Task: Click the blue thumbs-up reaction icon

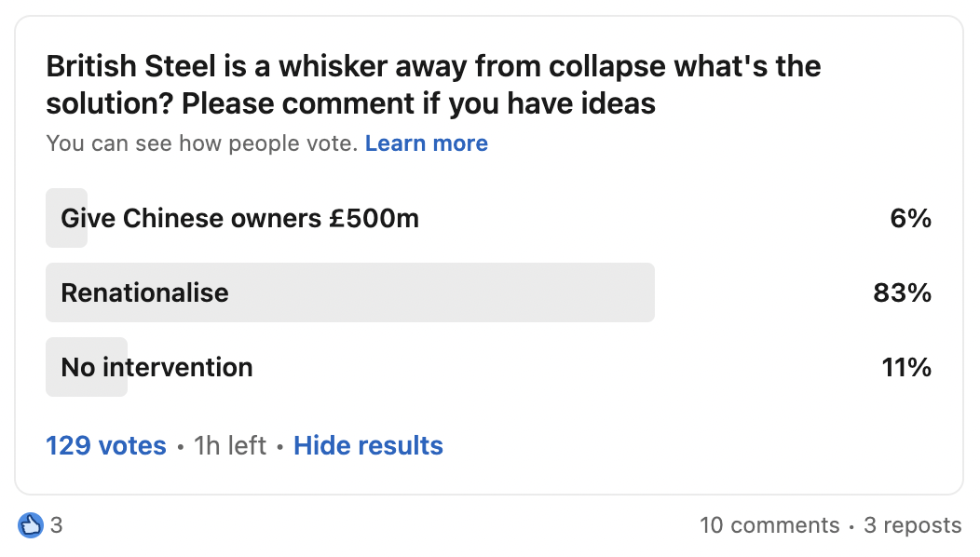Action: [x=30, y=525]
